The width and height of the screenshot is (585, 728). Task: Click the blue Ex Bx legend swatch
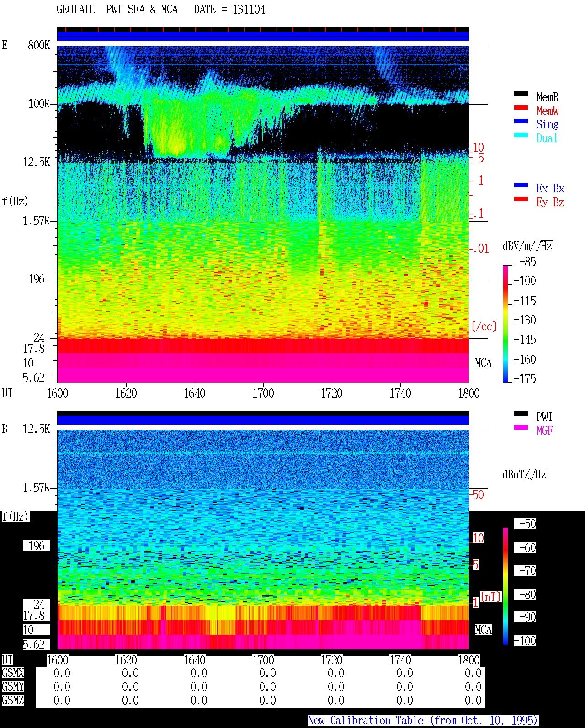click(x=521, y=185)
